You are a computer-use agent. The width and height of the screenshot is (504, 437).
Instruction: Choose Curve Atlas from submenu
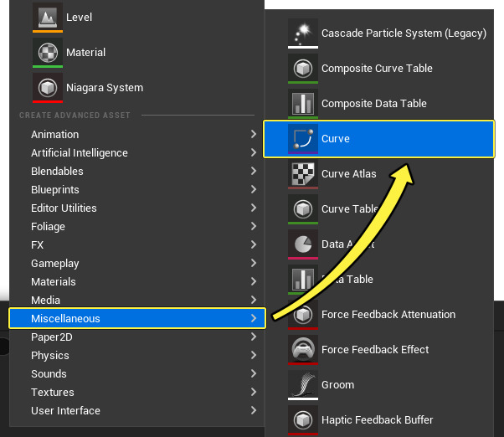pos(349,174)
